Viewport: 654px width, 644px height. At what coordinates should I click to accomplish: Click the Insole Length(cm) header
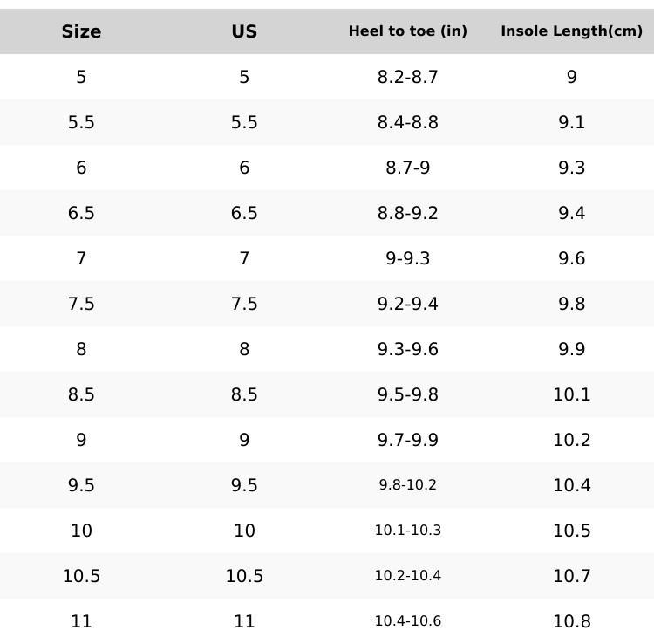(x=571, y=31)
